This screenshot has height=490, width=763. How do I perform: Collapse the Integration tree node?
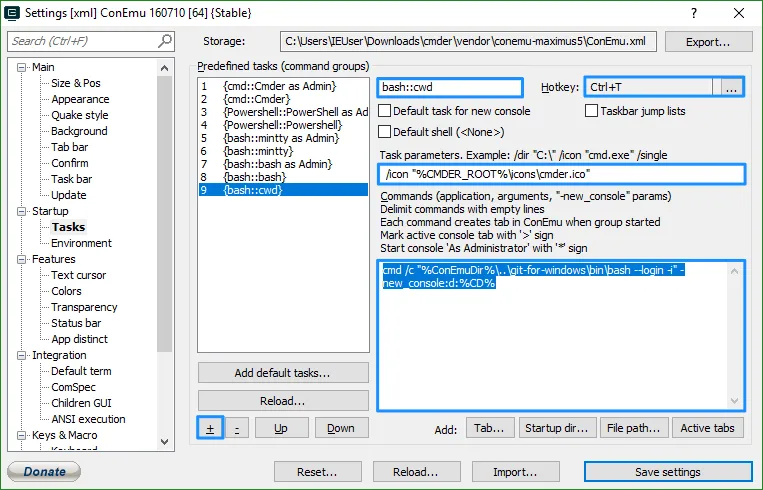click(24, 355)
